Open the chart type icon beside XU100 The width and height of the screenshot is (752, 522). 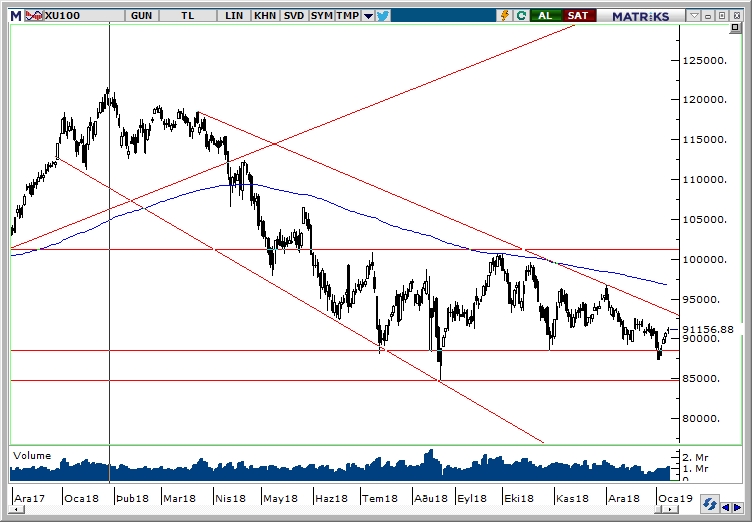(33, 16)
